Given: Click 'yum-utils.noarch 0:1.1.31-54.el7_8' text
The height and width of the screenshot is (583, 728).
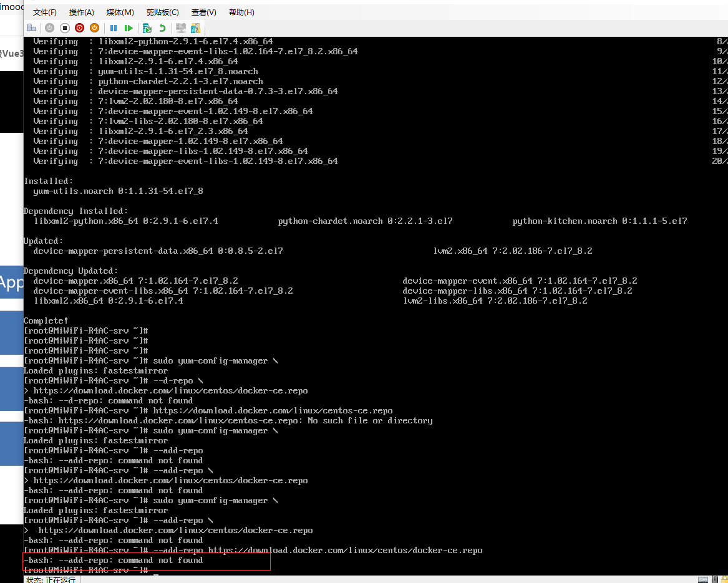Looking at the screenshot, I should 118,191.
